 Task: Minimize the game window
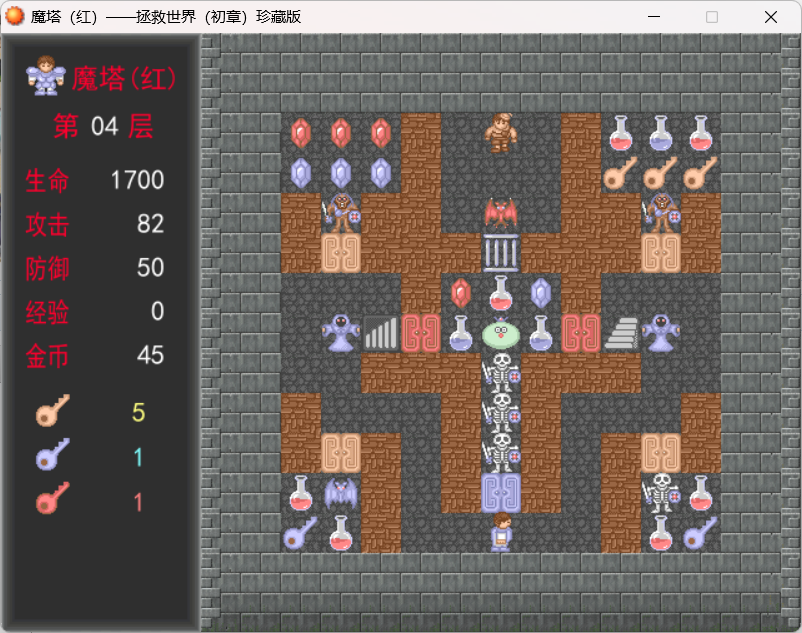[x=654, y=16]
